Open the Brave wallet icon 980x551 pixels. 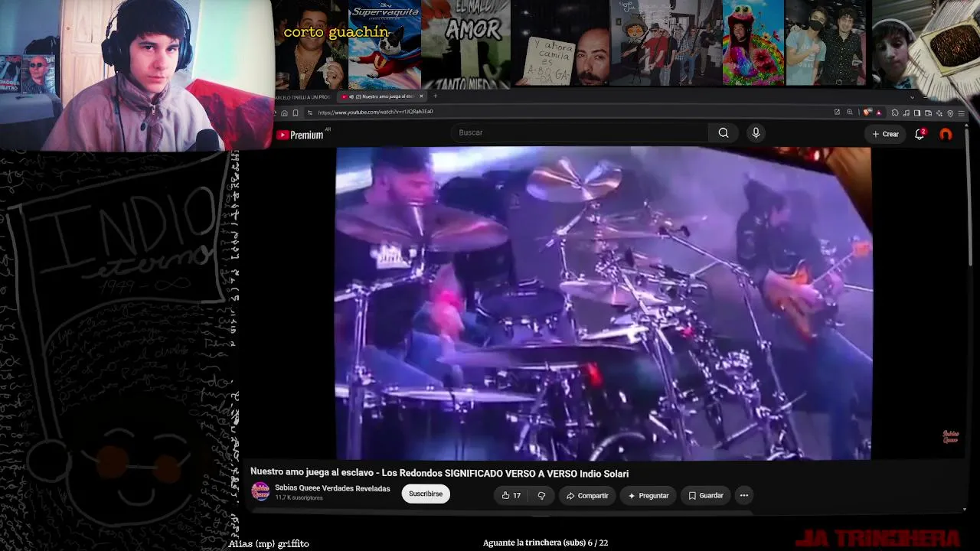[x=928, y=113]
